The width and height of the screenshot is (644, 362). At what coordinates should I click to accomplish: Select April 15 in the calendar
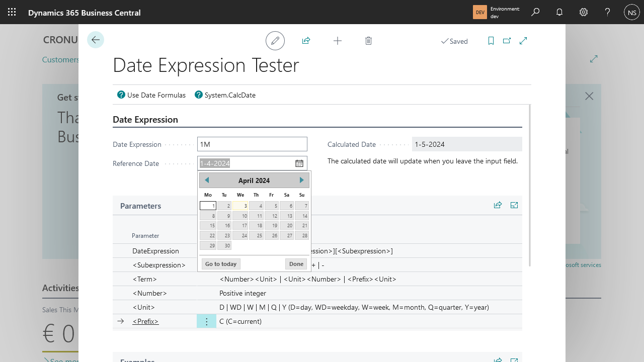[208, 226]
